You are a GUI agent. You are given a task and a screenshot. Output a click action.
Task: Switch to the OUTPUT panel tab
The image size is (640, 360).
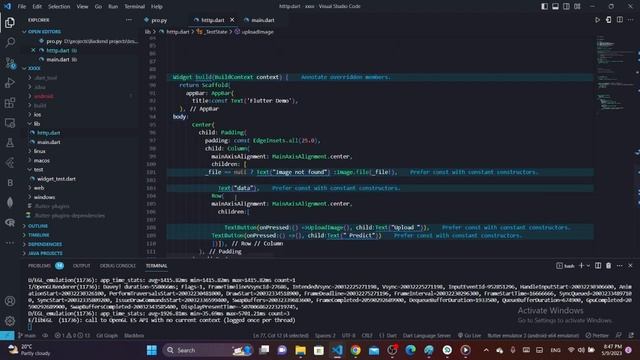(x=81, y=266)
